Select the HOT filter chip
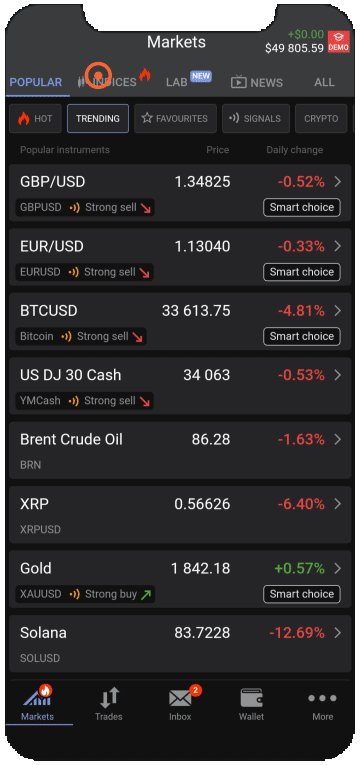 [x=36, y=119]
